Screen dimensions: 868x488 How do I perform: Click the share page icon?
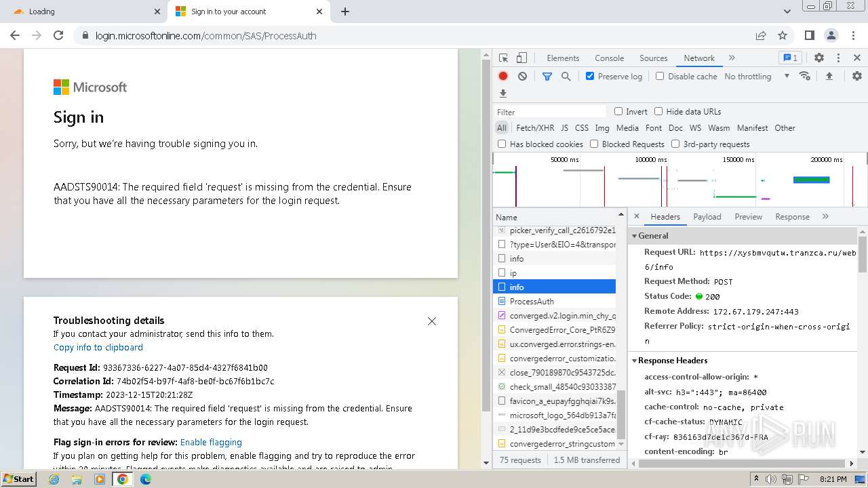(x=761, y=35)
